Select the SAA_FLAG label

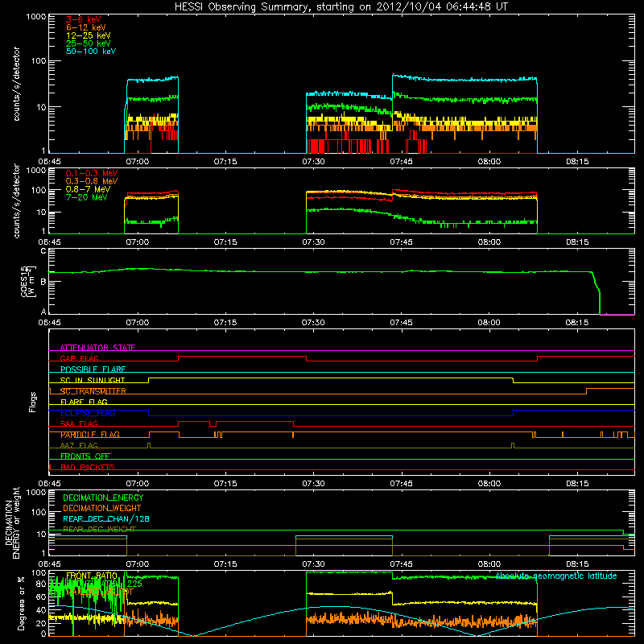79,423
